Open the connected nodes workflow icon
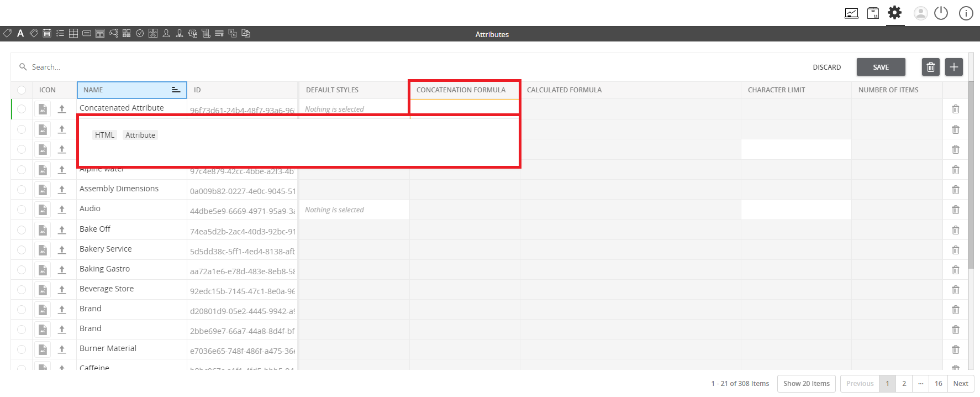The height and width of the screenshot is (397, 980). coord(113,33)
